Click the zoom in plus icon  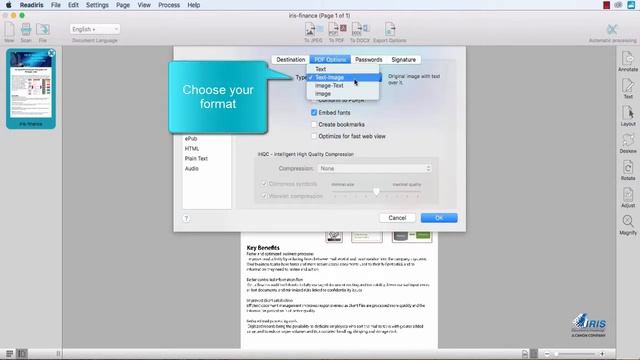pyautogui.click(x=602, y=354)
